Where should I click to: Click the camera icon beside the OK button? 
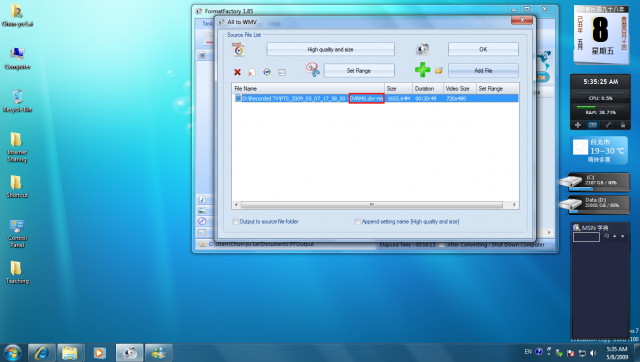[x=422, y=49]
